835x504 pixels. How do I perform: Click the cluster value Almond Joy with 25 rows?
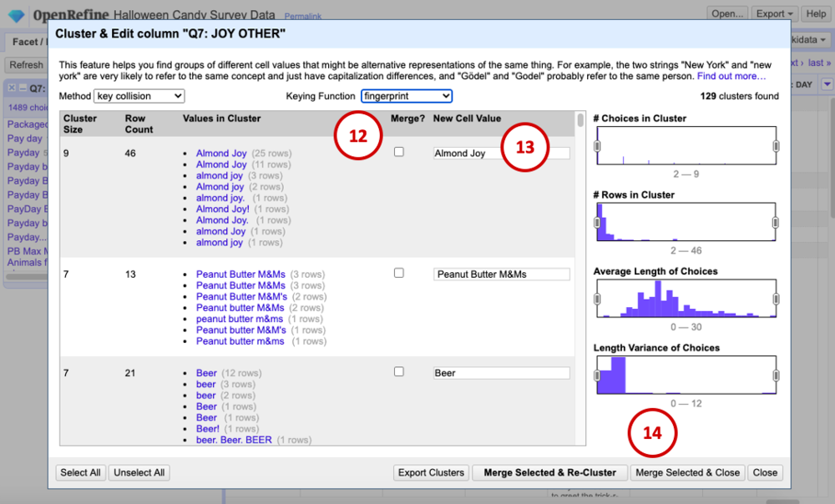(221, 154)
